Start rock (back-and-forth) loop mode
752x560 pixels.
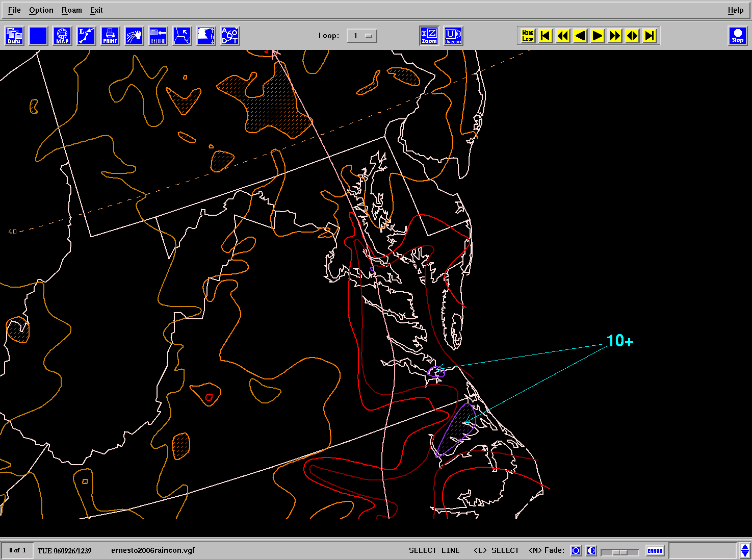point(632,36)
